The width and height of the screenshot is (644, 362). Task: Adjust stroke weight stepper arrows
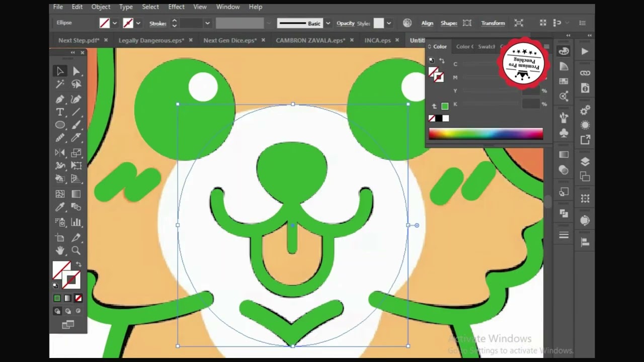point(174,23)
